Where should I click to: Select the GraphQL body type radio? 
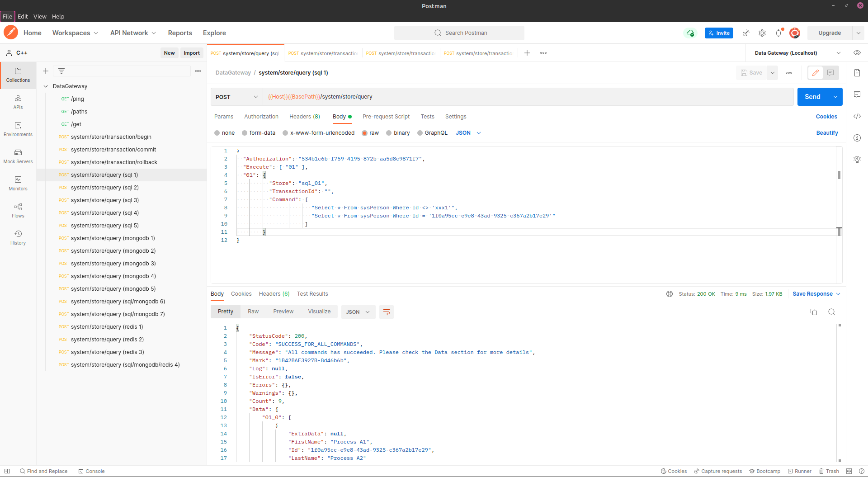click(420, 133)
